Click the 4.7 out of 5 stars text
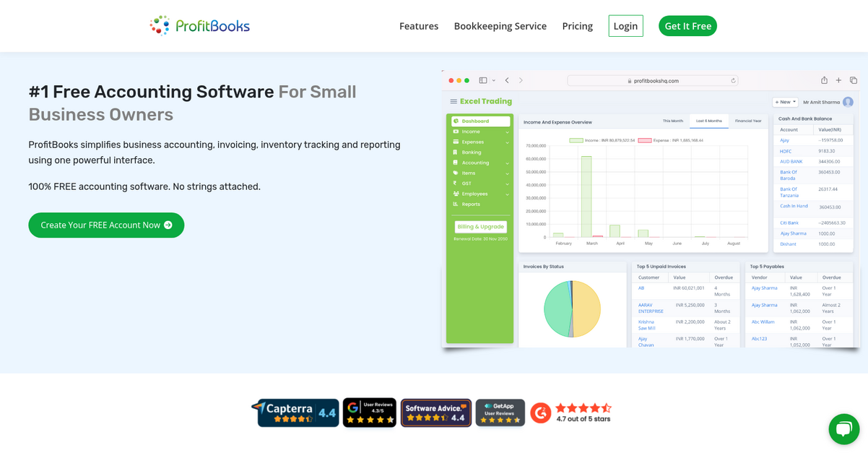Viewport: 868px width, 453px height. [583, 419]
